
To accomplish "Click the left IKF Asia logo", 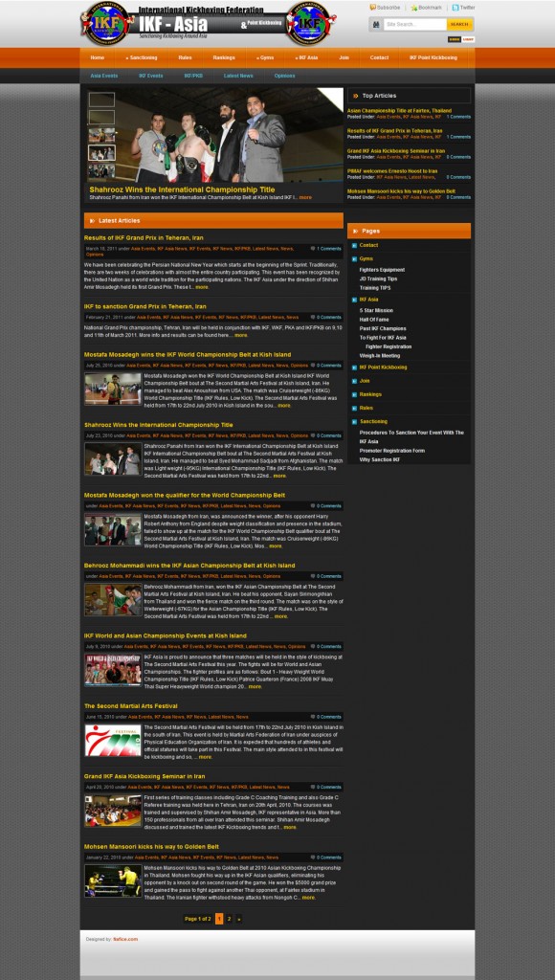I will click(107, 24).
